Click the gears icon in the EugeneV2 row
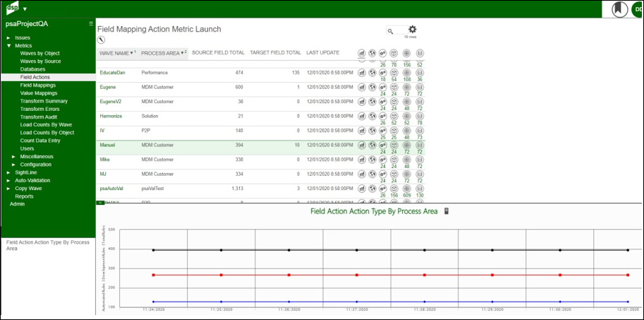The image size is (644, 320). tap(383, 102)
